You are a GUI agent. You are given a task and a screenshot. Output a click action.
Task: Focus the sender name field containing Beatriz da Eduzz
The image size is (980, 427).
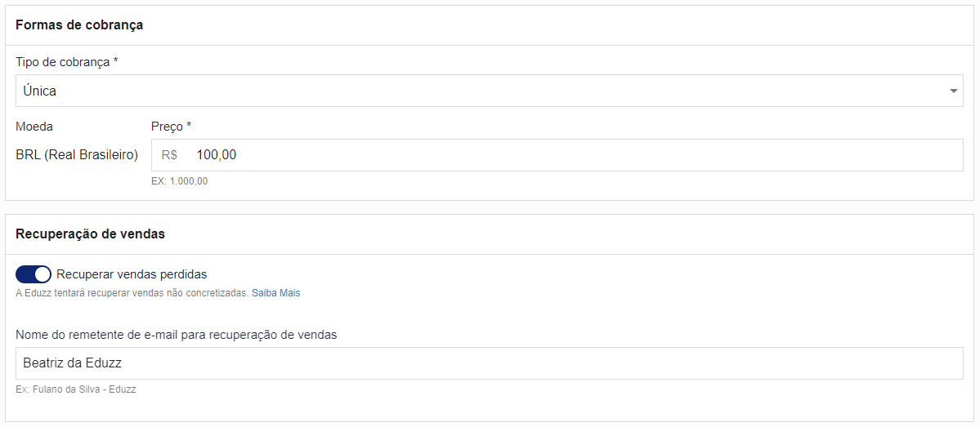coord(489,363)
